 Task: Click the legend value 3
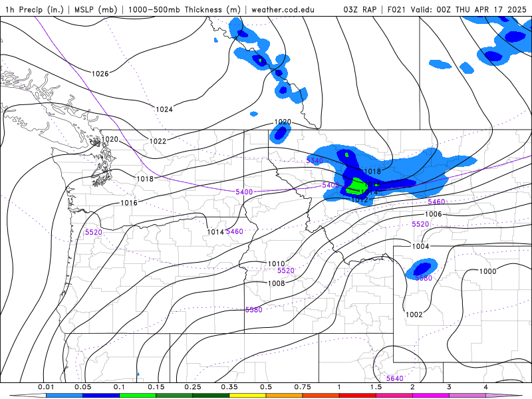450,387
